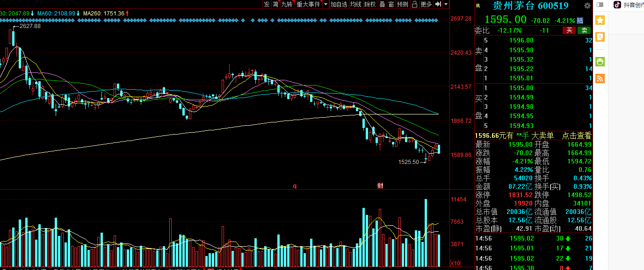Expand the last dropdown arrow of chart toolbar
The height and width of the screenshot is (270, 644).
coord(446,4)
